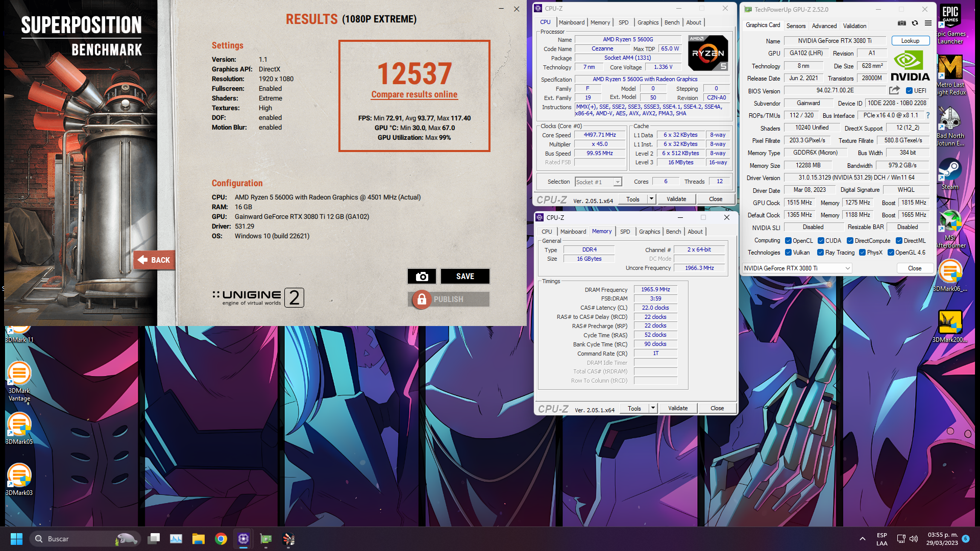Click Close button in GPU-Z window
The width and height of the screenshot is (980, 551).
point(915,268)
